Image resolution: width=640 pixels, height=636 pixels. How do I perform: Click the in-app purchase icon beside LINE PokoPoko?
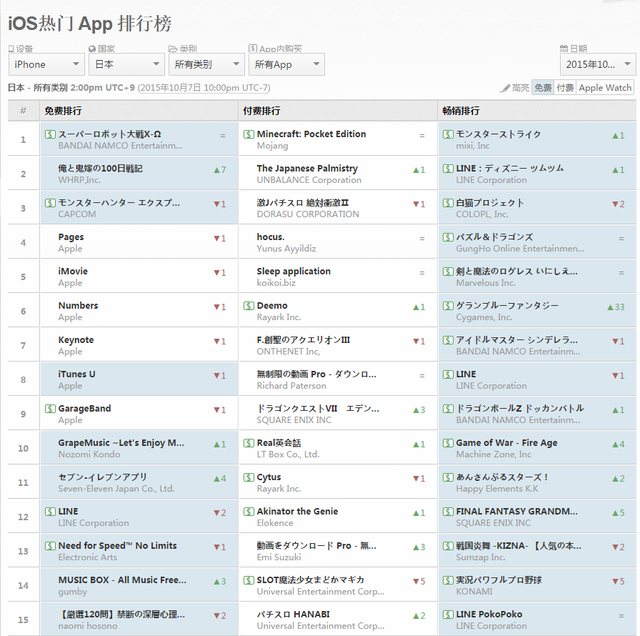tap(447, 615)
